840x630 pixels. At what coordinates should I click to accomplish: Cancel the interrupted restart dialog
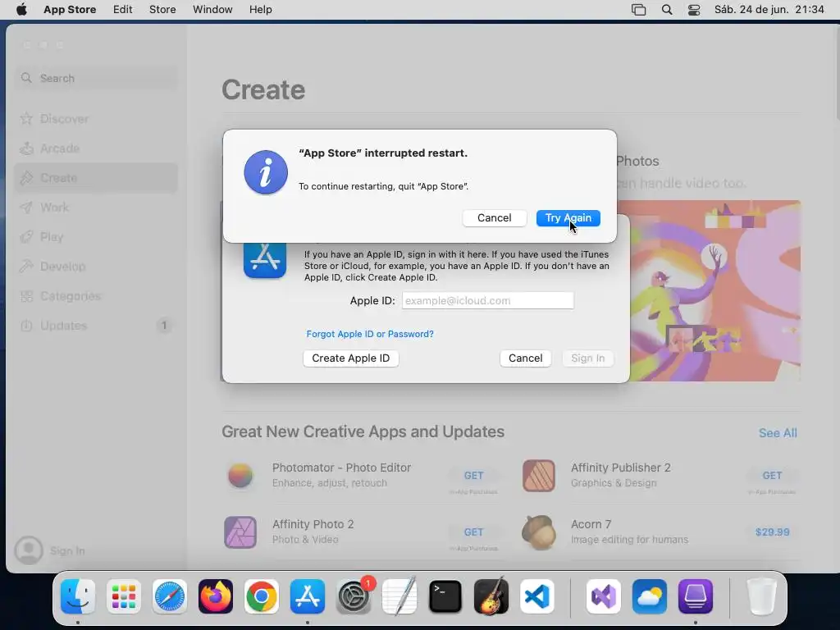(494, 218)
